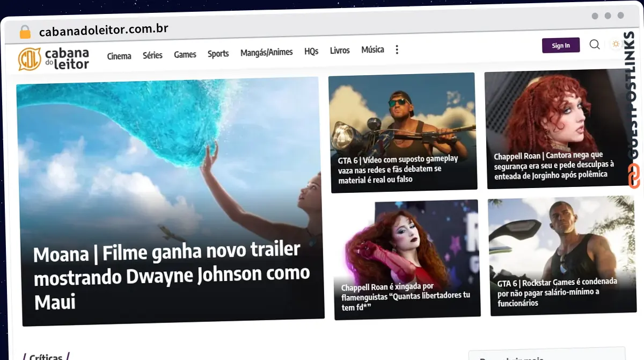
Task: Open the three-dots more menu
Action: click(x=397, y=49)
